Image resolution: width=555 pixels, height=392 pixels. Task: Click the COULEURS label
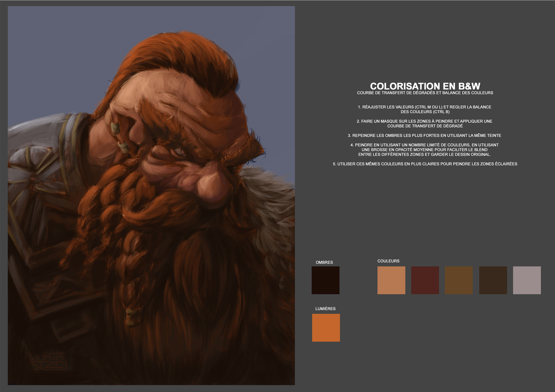coord(388,261)
